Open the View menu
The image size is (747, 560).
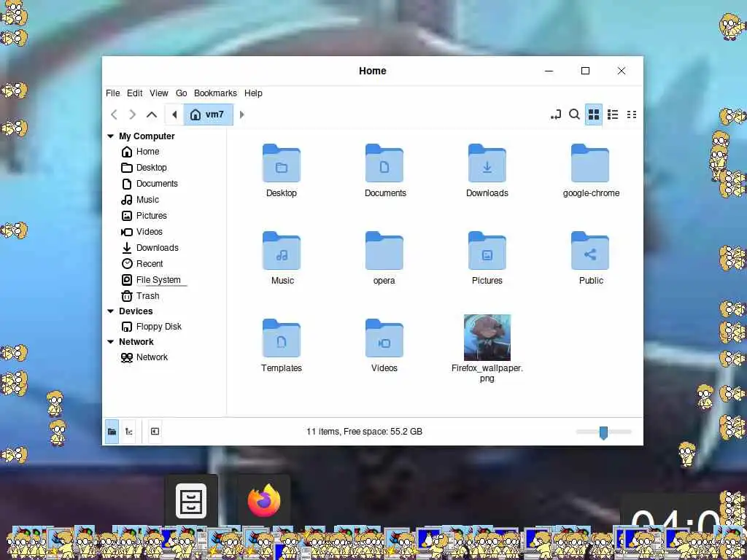pos(158,93)
